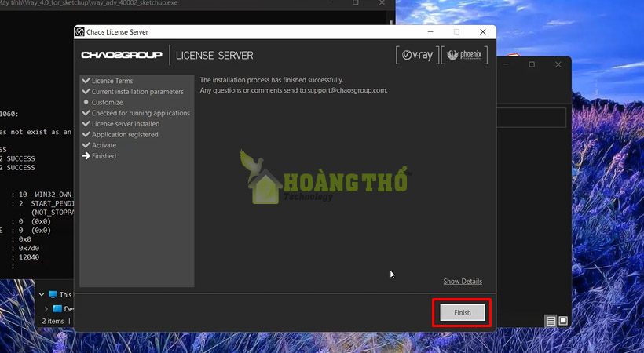
Task: Click the Desktop folder icon in Explorer
Action: click(57, 308)
